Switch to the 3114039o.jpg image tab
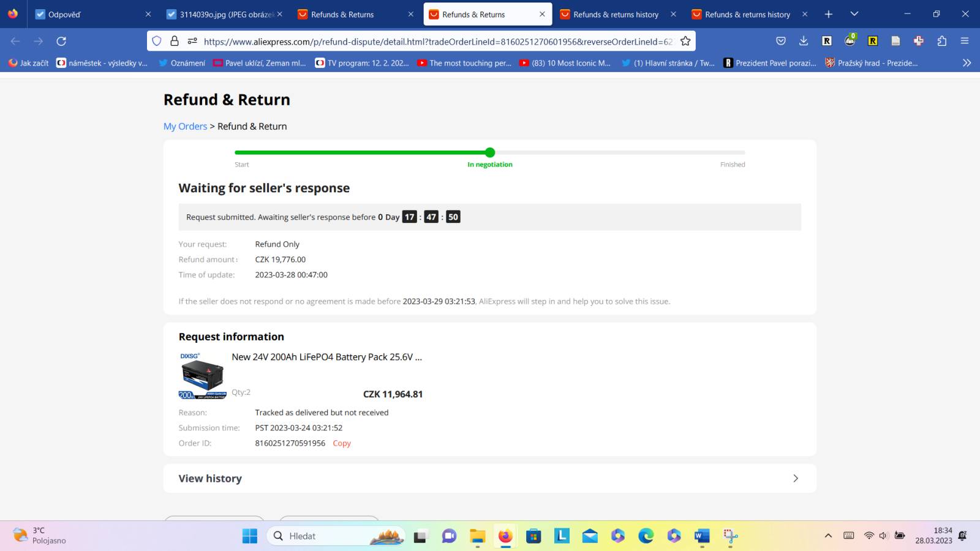The width and height of the screenshot is (980, 551). point(225,14)
